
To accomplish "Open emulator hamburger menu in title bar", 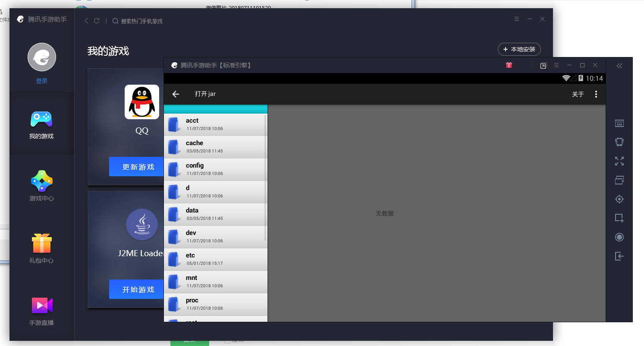I will click(556, 65).
